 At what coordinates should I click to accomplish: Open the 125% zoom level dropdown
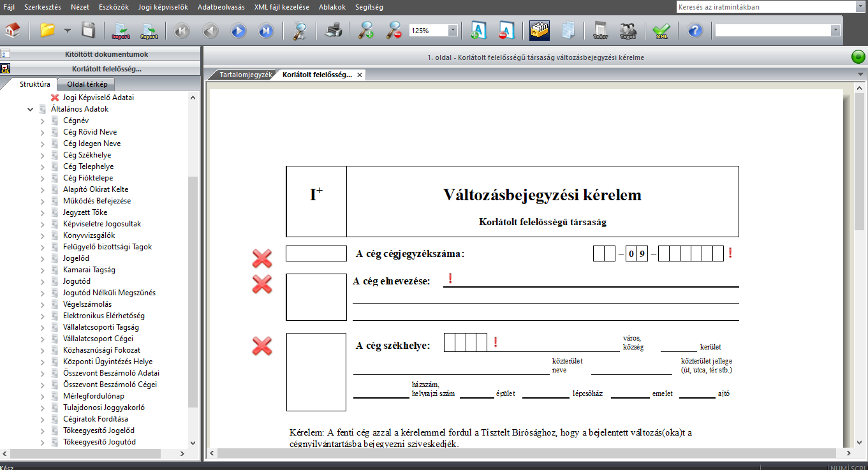[x=453, y=31]
